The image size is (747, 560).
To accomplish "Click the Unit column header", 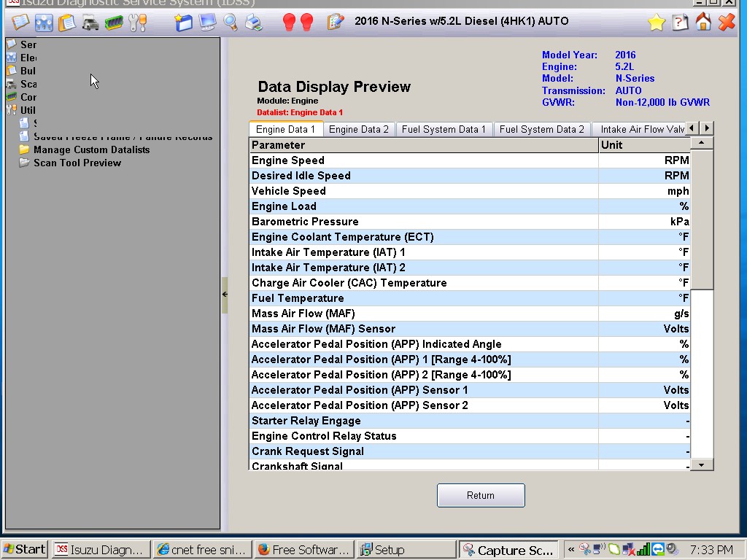I will pyautogui.click(x=644, y=145).
